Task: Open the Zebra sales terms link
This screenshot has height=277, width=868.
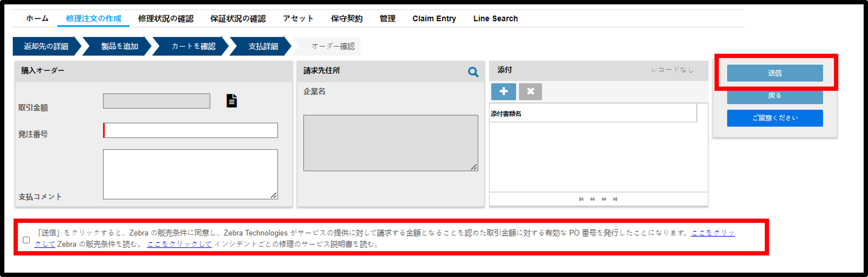Action: 713,233
